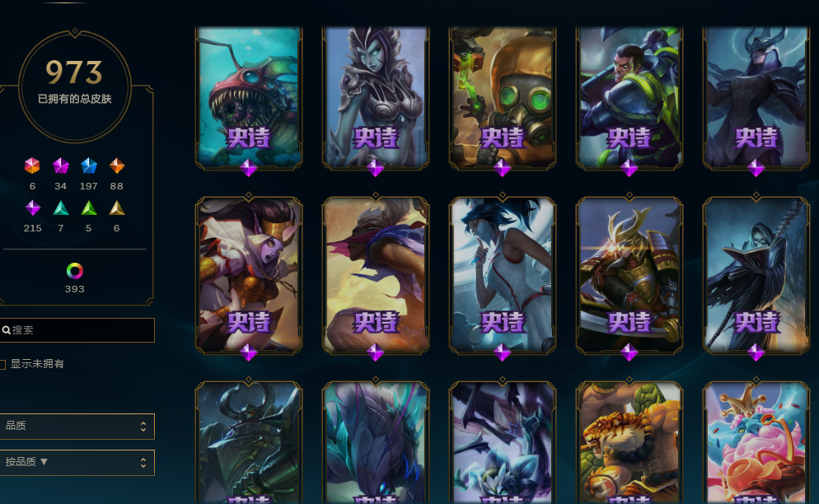This screenshot has height=504, width=819.
Task: Select the anglerfish monster skin card
Action: (x=249, y=98)
